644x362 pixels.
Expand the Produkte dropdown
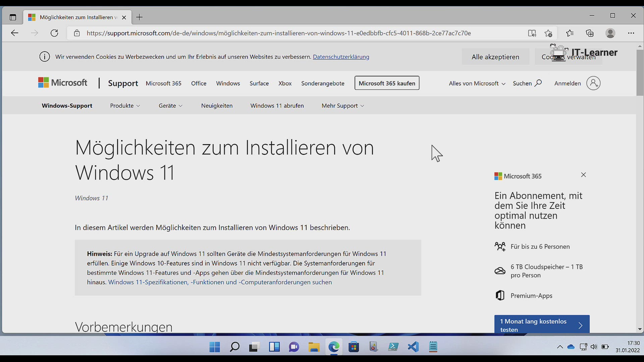tap(125, 106)
